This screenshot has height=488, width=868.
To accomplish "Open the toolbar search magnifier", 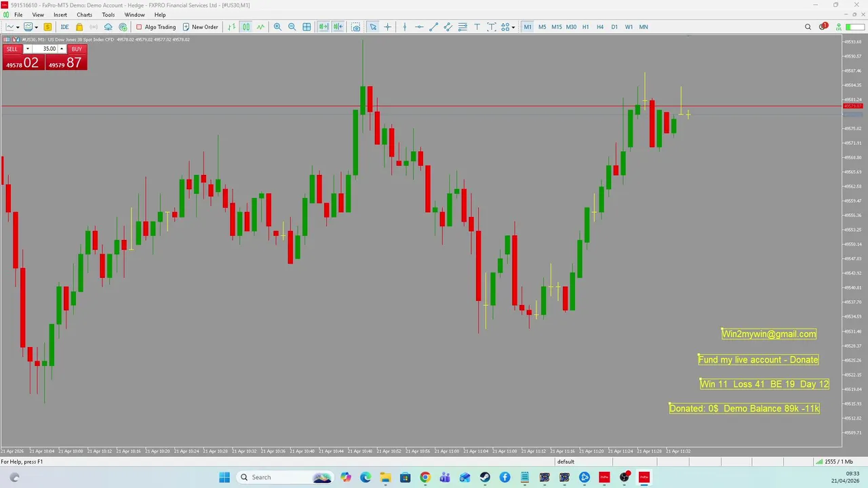I will pos(808,27).
